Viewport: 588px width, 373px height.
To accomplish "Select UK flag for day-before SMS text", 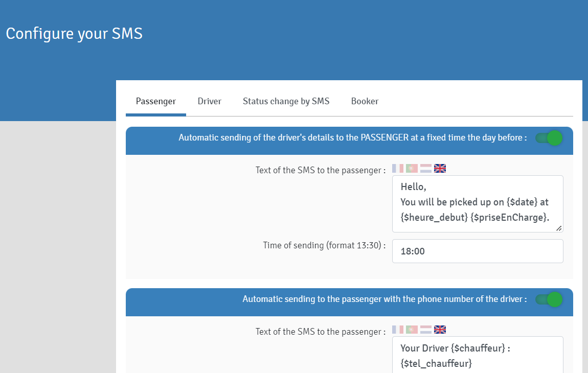I will (440, 168).
